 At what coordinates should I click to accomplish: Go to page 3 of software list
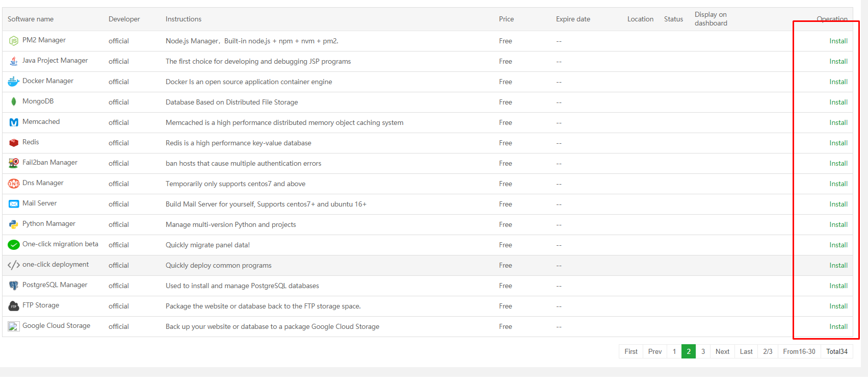pos(703,351)
